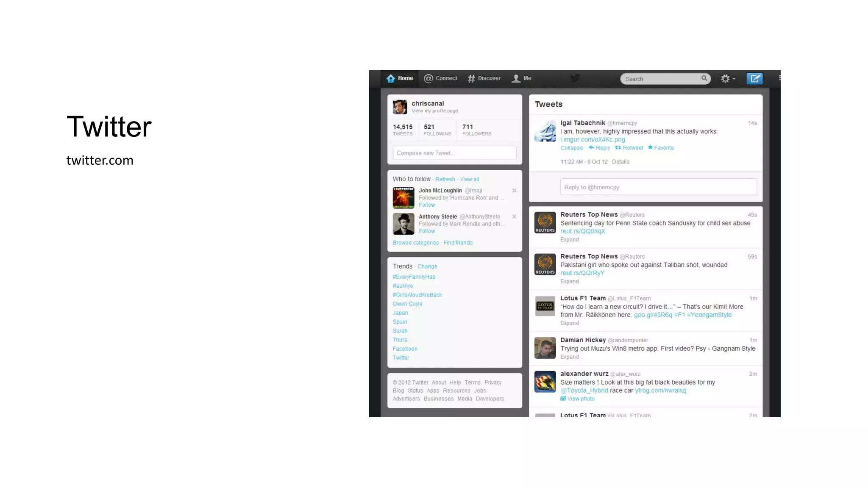The height and width of the screenshot is (488, 868).
Task: Click the Reply to @hmemcpy field
Action: point(659,187)
